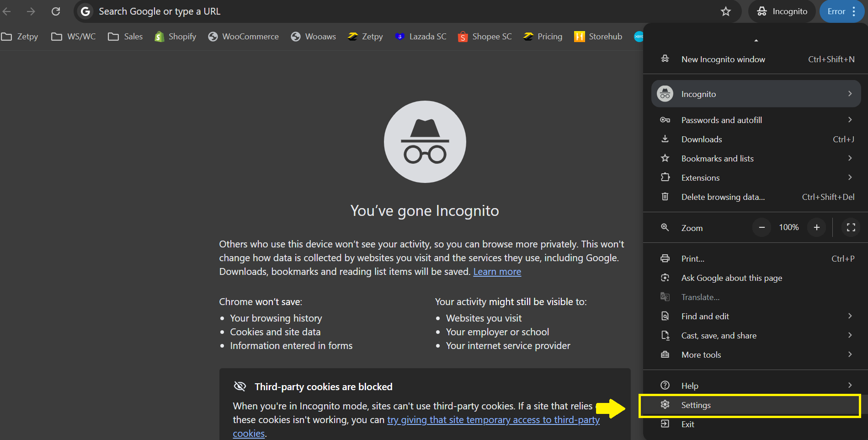868x440 pixels.
Task: Click the fullscreen icon in Zoom row
Action: [851, 227]
